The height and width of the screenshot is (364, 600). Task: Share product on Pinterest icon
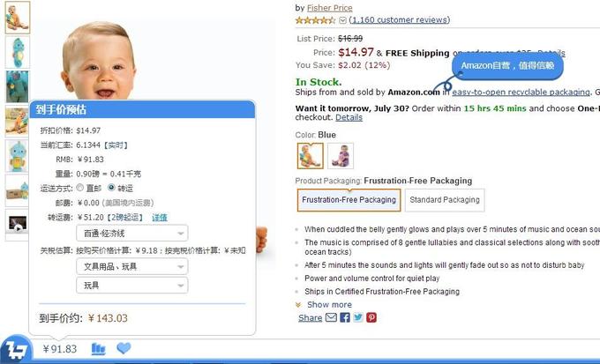coord(371,317)
